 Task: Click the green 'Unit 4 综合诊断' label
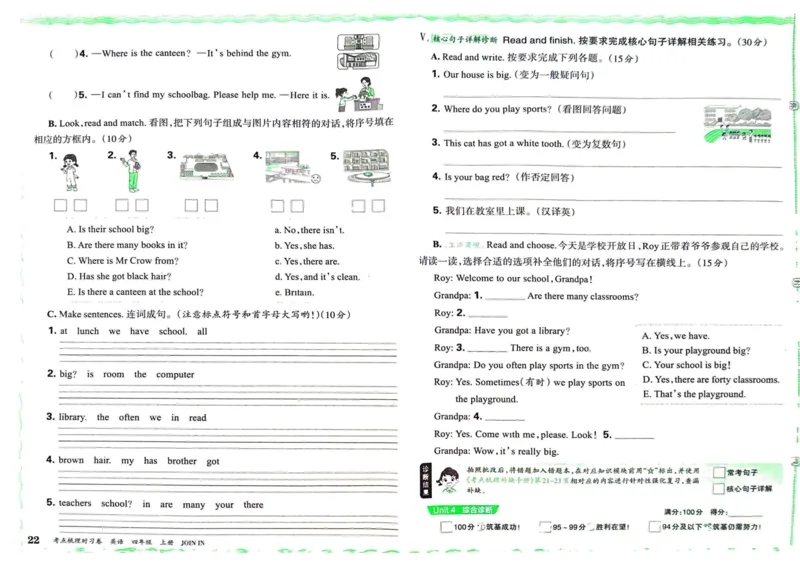tap(462, 510)
